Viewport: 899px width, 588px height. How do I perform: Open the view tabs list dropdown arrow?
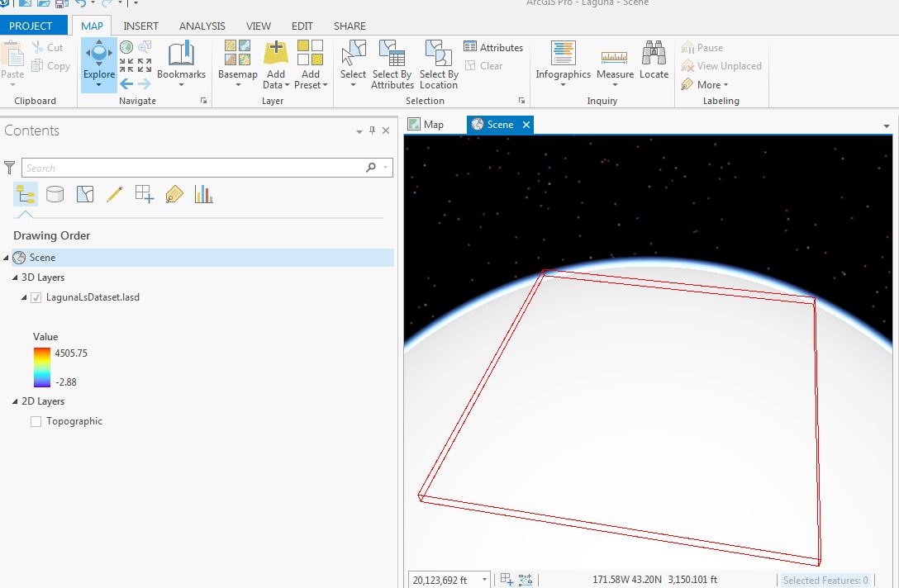click(887, 126)
